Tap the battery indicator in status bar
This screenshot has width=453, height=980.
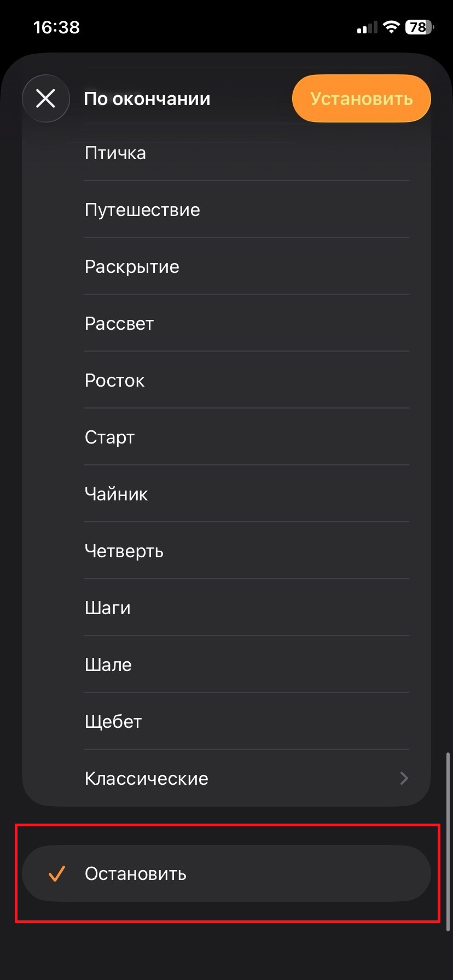pos(419,27)
